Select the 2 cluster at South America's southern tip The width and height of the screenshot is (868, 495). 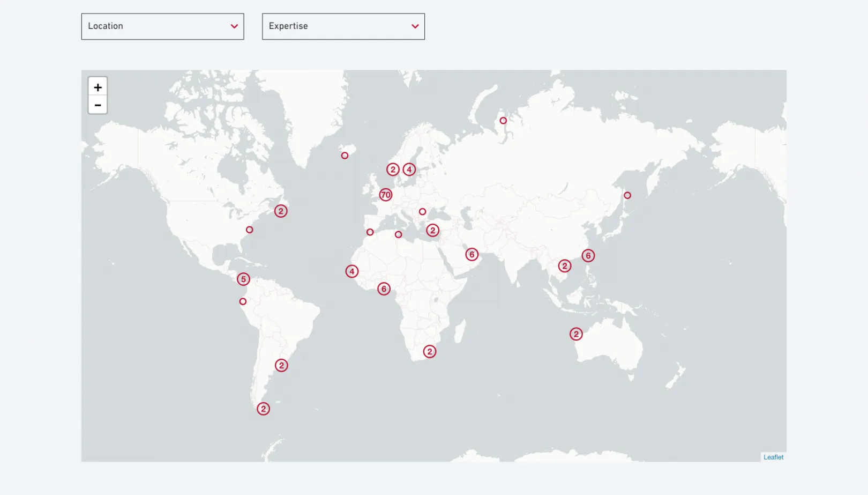click(263, 409)
